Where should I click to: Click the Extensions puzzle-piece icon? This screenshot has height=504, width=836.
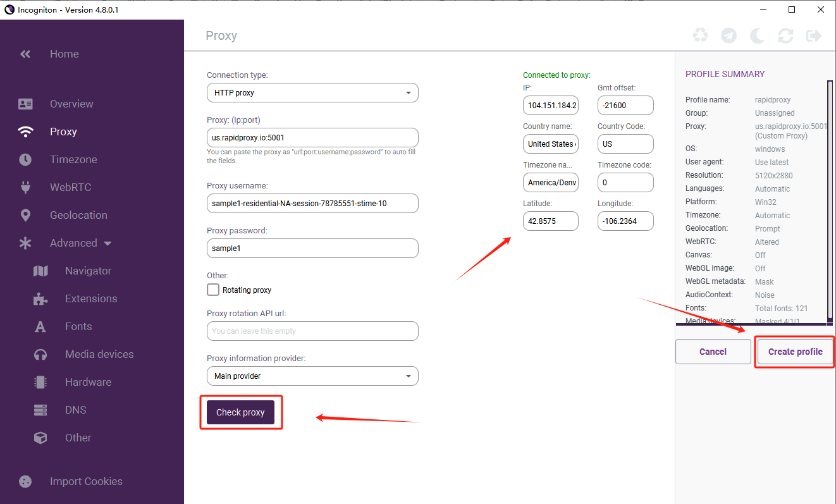40,298
